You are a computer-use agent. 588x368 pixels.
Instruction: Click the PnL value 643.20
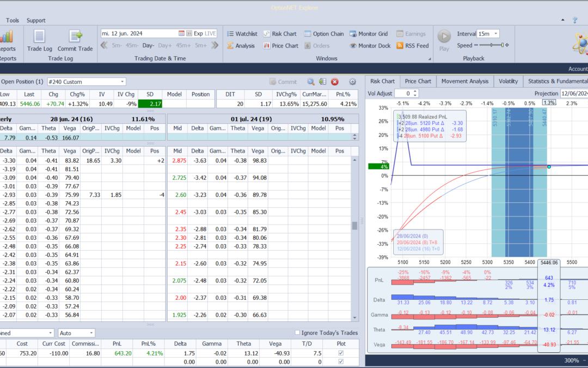point(123,353)
